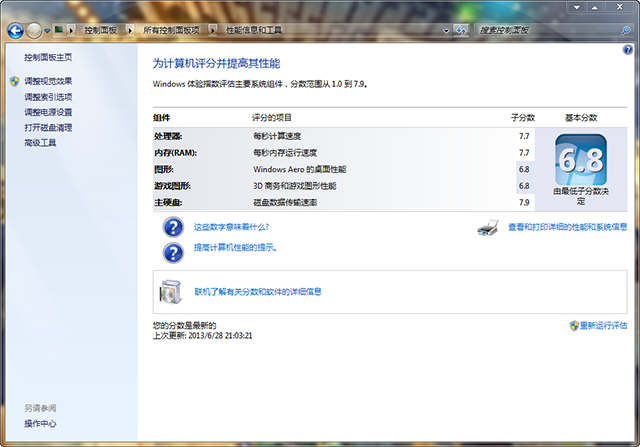Click the 子分数 column header

pyautogui.click(x=523, y=118)
